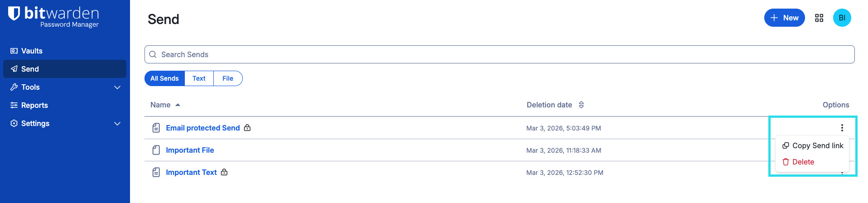Viewport: 868px width, 203px height.
Task: Filter sends by Text type
Action: click(x=199, y=78)
